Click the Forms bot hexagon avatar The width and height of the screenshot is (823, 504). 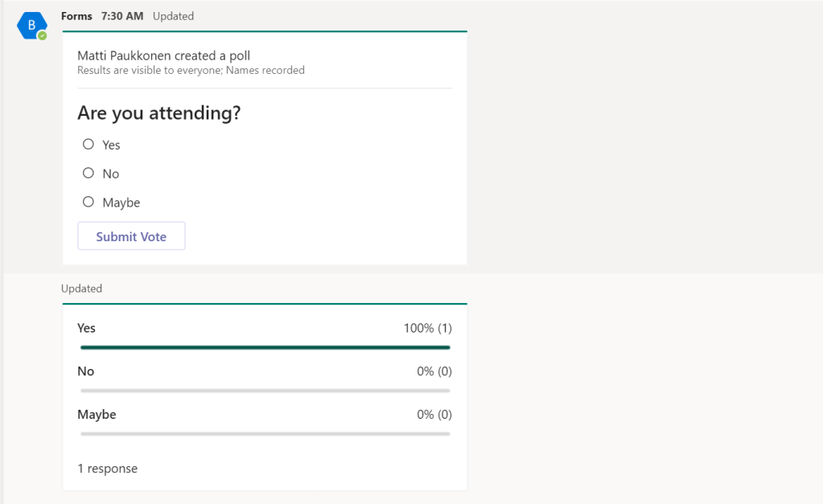(31, 25)
